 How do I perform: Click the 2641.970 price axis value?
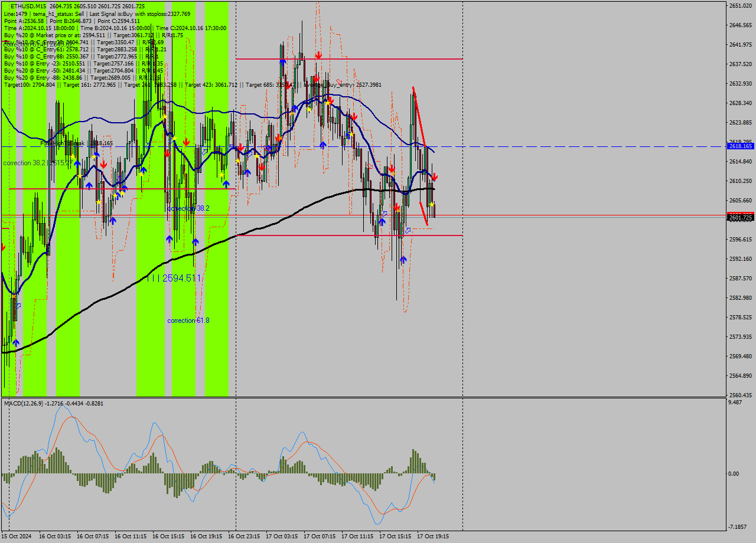pos(740,44)
